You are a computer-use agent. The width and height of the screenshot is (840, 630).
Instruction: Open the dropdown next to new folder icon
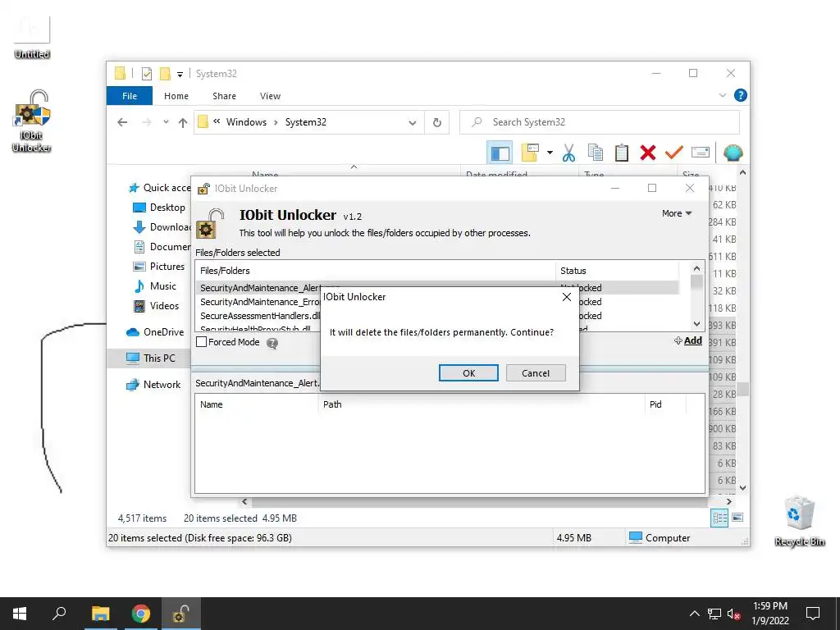coord(550,153)
